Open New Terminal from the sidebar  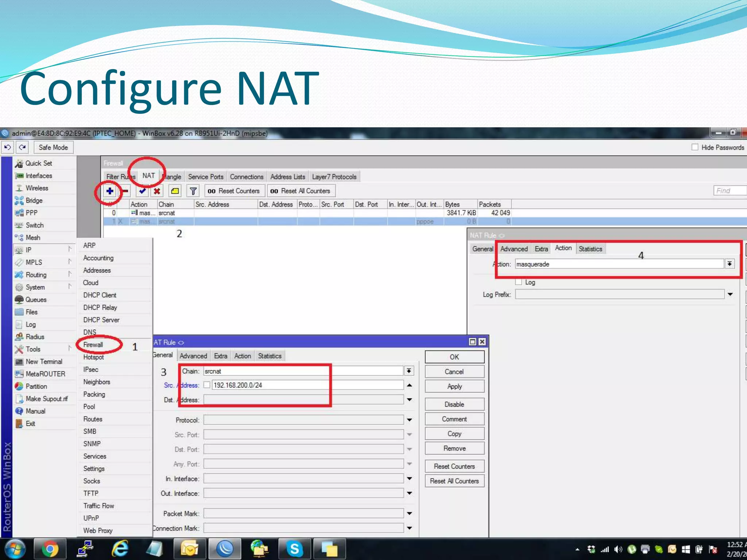[x=44, y=362]
